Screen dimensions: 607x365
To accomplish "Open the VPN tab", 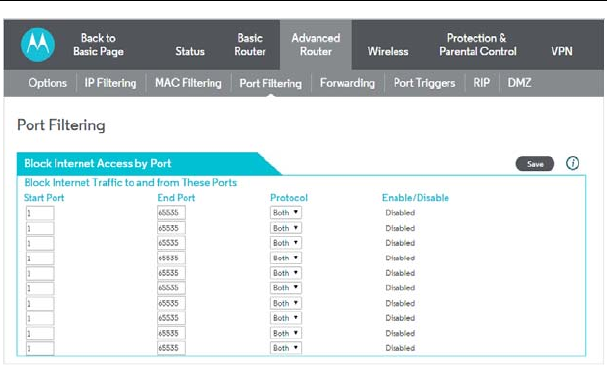I will pos(562,51).
